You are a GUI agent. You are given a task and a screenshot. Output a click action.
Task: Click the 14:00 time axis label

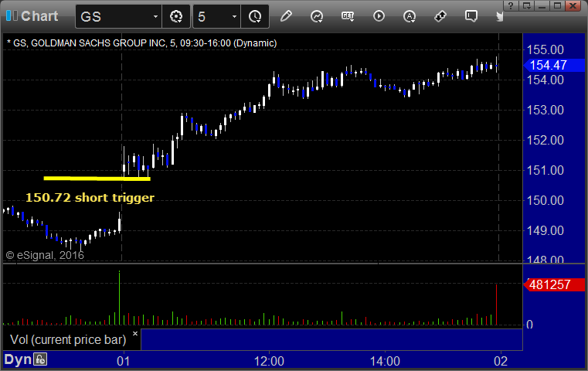(x=385, y=361)
